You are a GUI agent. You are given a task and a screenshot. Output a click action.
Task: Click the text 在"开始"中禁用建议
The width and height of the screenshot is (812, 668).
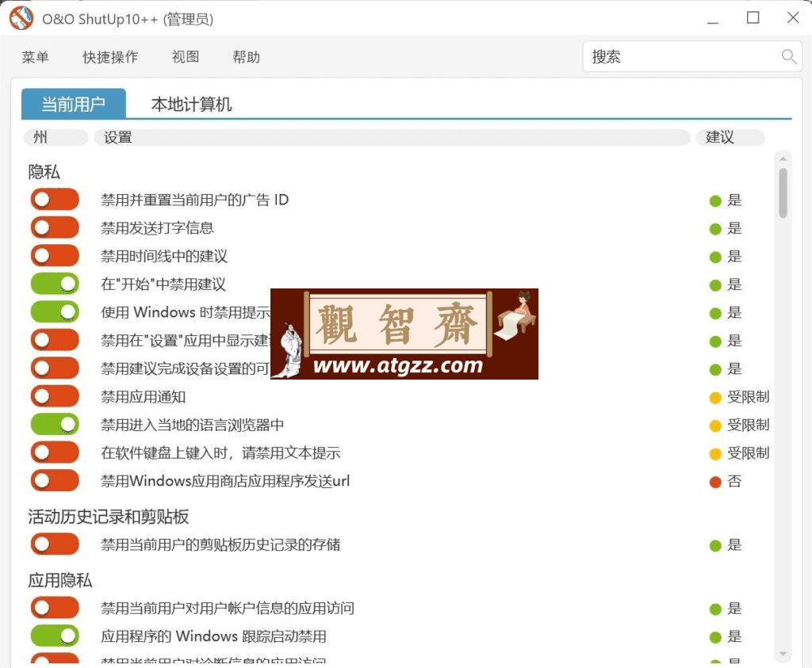pyautogui.click(x=163, y=284)
